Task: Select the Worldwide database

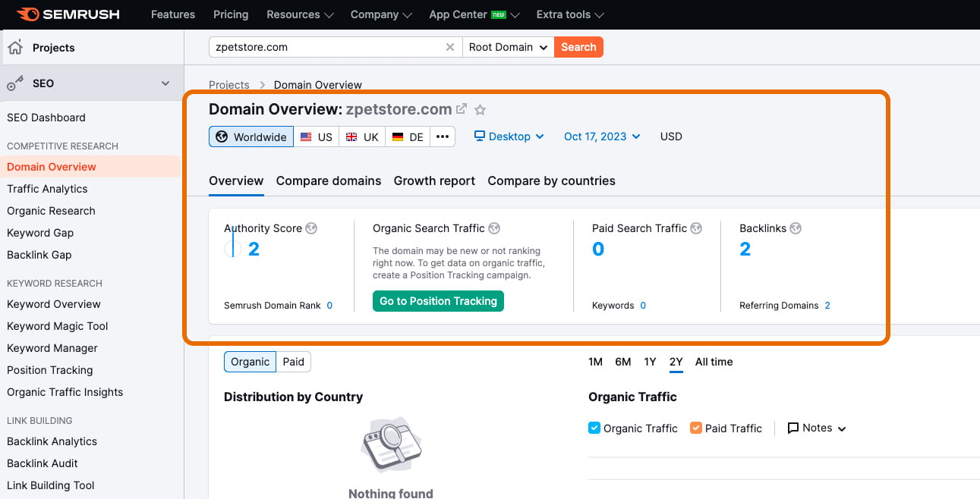Action: point(251,137)
